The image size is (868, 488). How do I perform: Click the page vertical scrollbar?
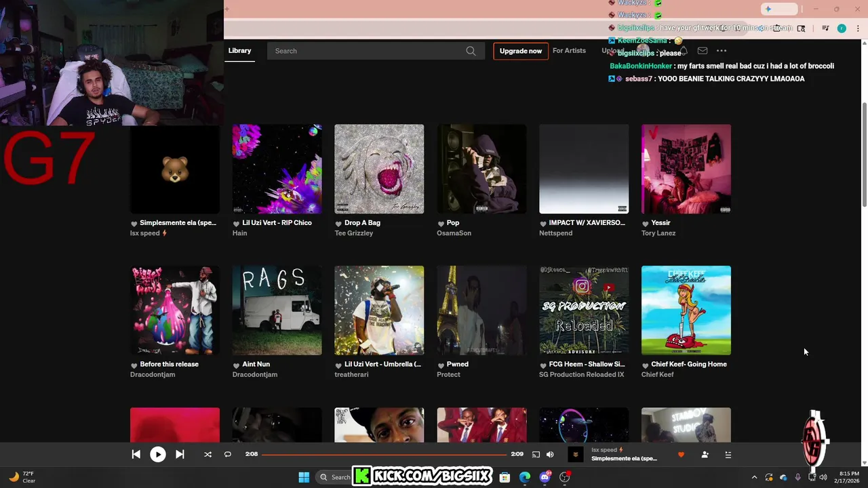864,156
